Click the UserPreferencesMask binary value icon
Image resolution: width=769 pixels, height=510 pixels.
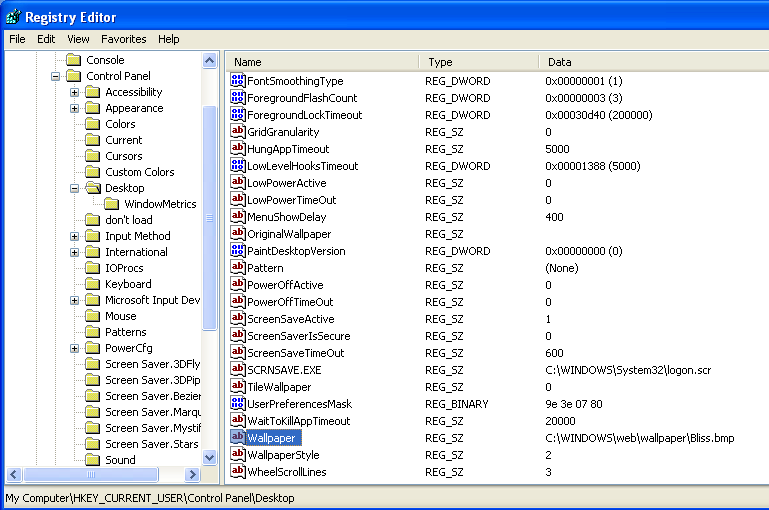(x=238, y=403)
